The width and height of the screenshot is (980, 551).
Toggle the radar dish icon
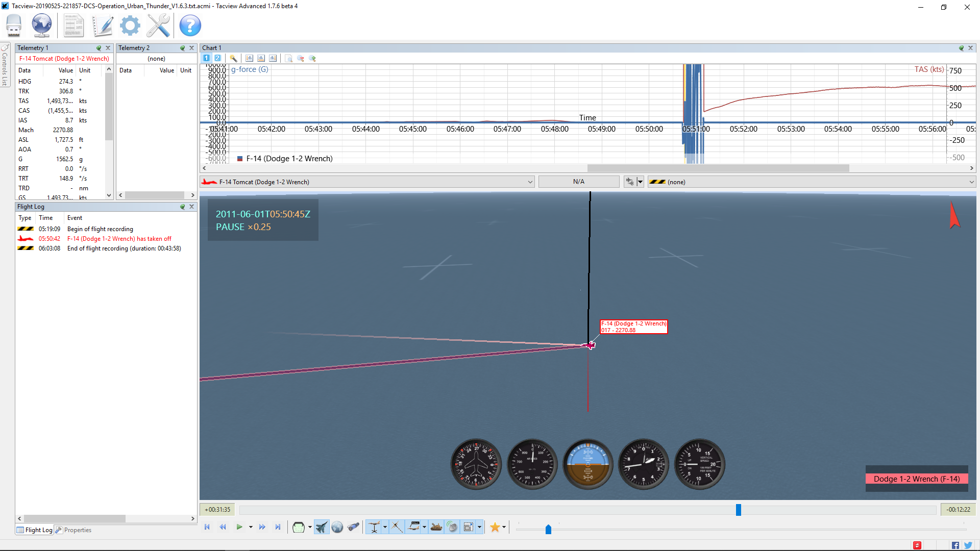click(452, 527)
